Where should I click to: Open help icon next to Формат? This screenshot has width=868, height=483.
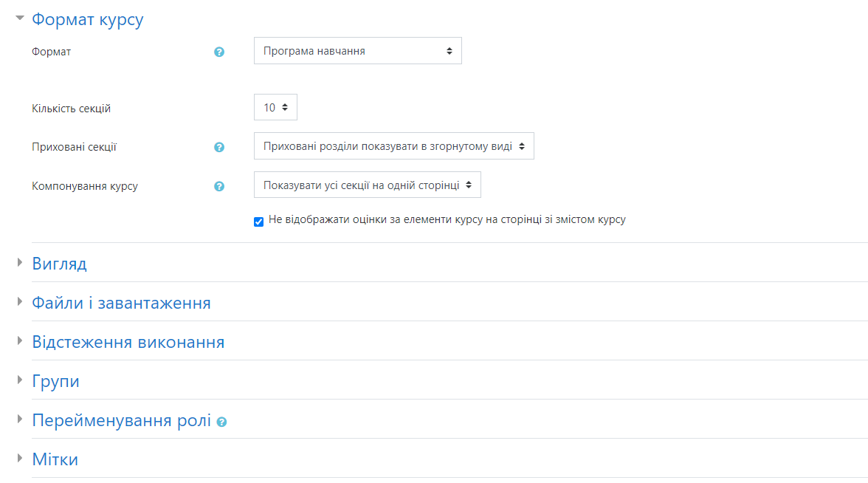coord(219,52)
